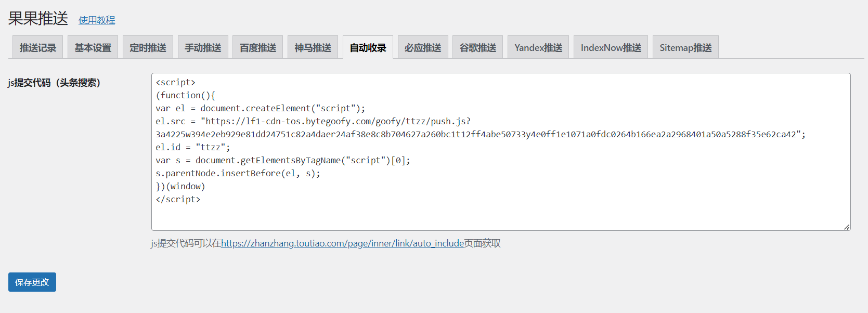
Task: Open the 定时推送 tab
Action: [x=148, y=47]
